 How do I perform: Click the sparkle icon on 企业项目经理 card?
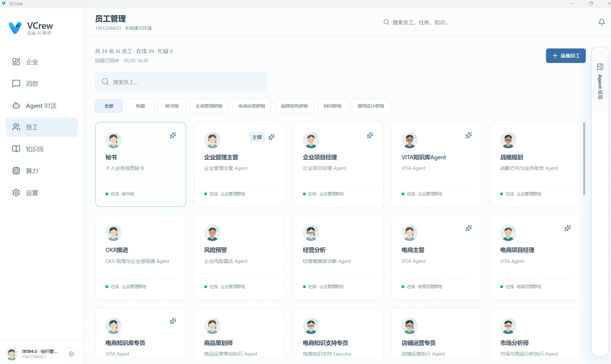point(370,135)
